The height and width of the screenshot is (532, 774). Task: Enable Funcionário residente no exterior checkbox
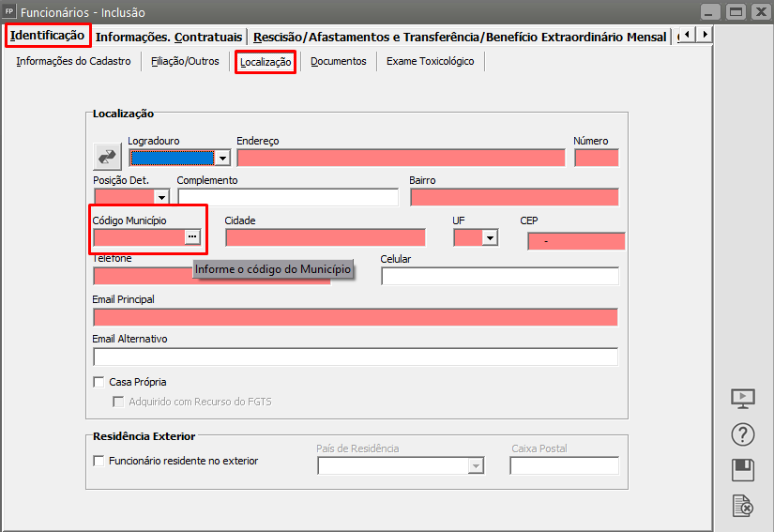[x=99, y=461]
